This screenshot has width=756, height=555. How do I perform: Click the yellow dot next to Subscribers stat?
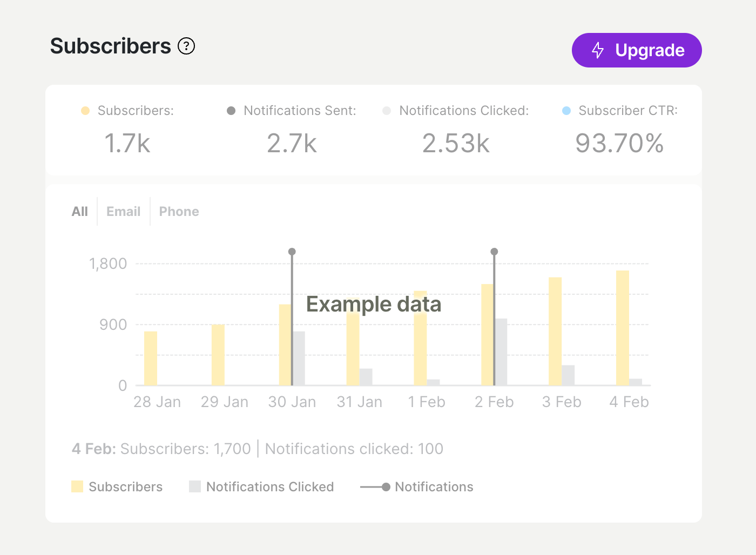[x=85, y=110]
